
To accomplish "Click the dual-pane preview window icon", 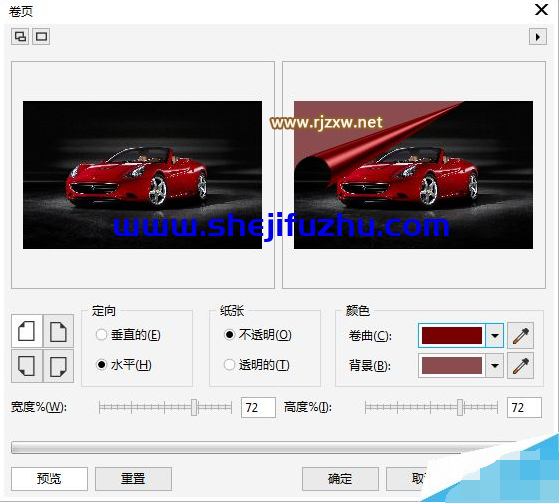I will tap(20, 36).
